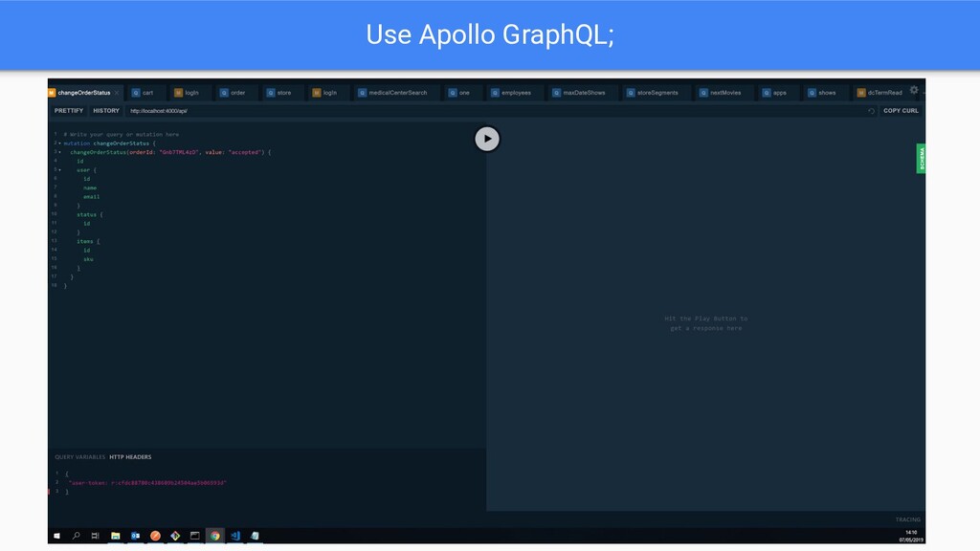Open Task View in the taskbar
The image size is (980, 551).
(x=96, y=536)
